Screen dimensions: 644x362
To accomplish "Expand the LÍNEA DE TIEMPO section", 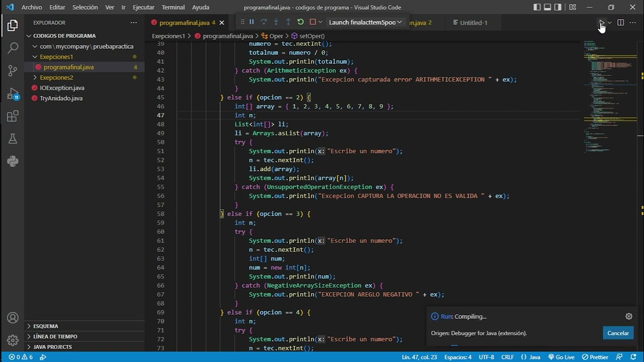I will (x=85, y=336).
